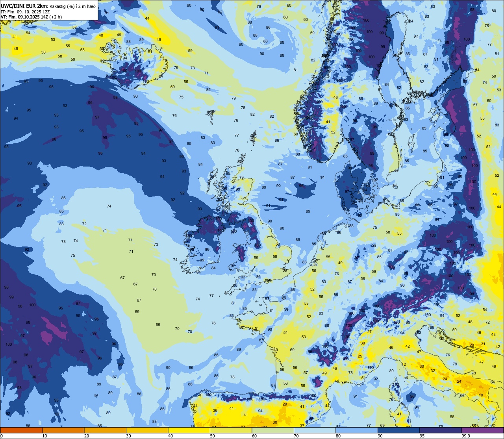Image resolution: width=504 pixels, height=439 pixels.
Task: Click legend scale label 90
Action: point(380,436)
